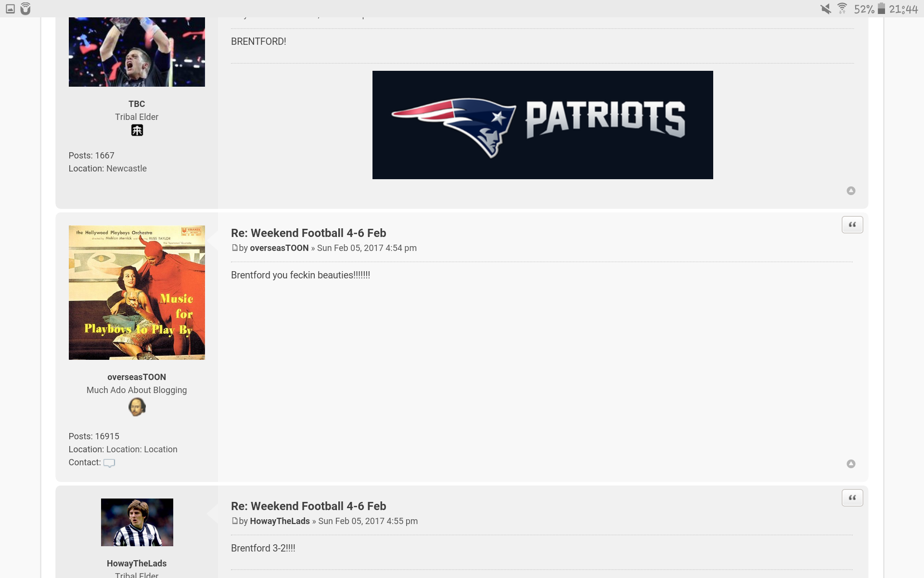Screen dimensions: 924x578
Task: Click HowayTheLads' footballer avatar
Action: pyautogui.click(x=137, y=522)
